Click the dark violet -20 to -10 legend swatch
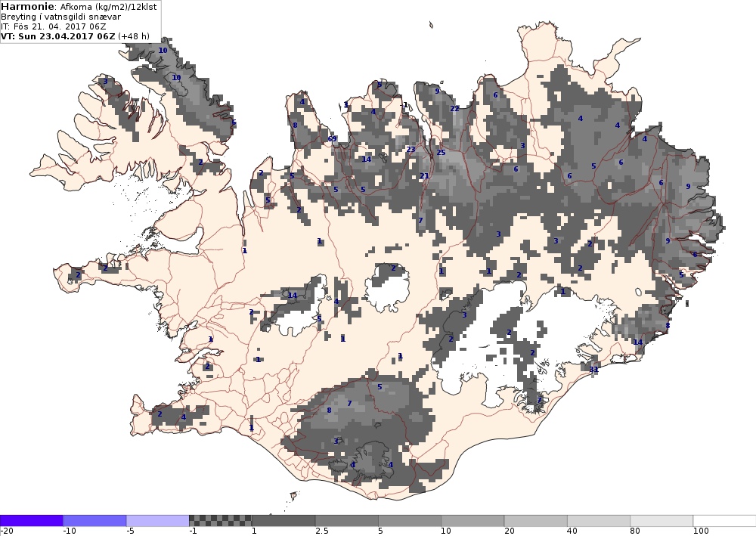Viewport: 756px width, 536px height. (x=31, y=521)
